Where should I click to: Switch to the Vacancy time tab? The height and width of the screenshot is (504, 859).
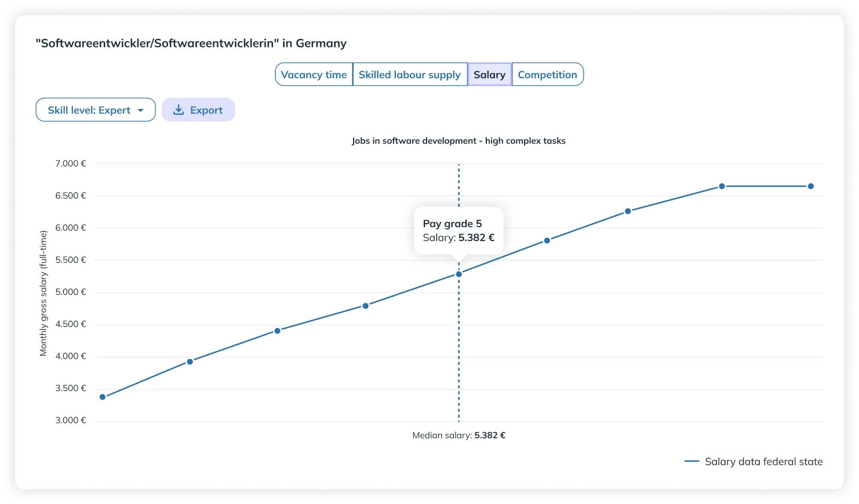coord(314,75)
